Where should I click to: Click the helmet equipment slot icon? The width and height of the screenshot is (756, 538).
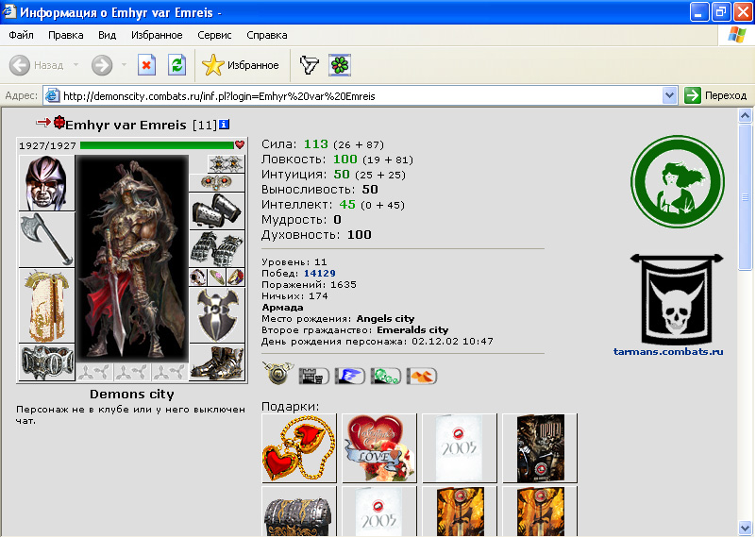[x=46, y=183]
